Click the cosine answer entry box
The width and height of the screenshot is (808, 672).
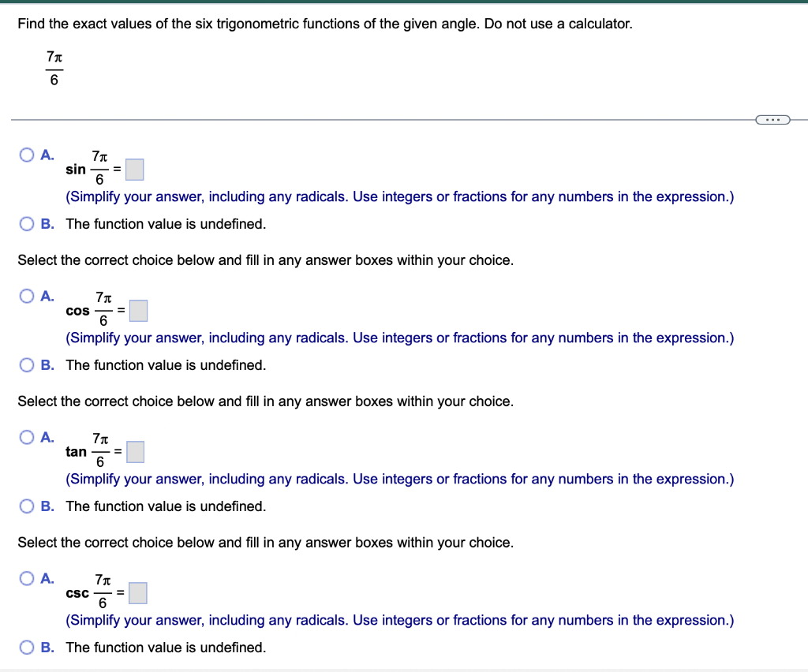138,310
